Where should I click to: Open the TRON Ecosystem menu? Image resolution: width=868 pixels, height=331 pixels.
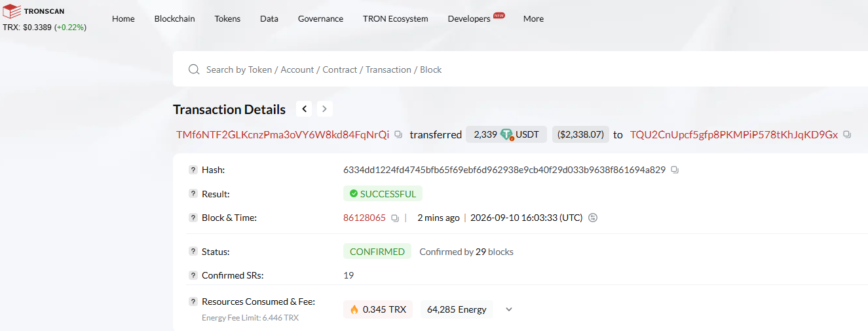tap(396, 18)
